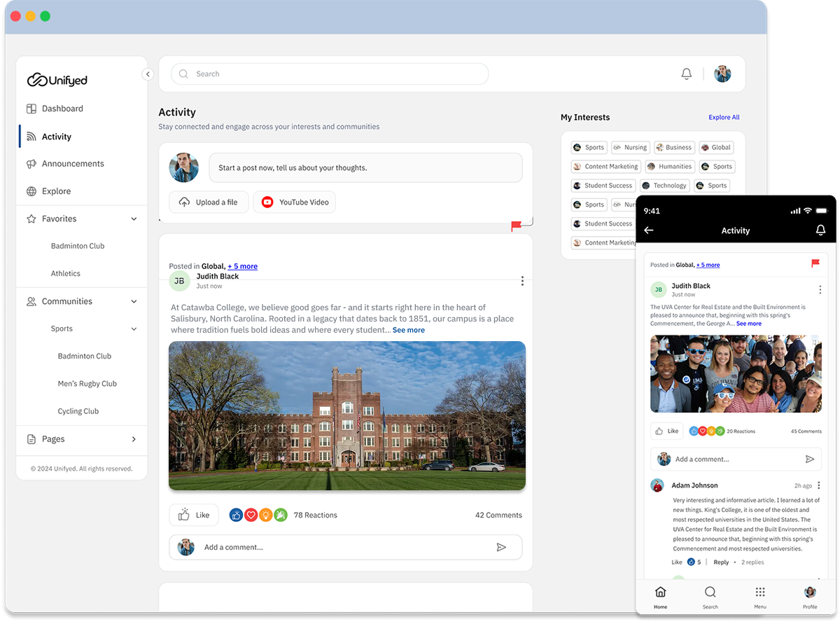Expand the Pages section arrow

point(134,439)
